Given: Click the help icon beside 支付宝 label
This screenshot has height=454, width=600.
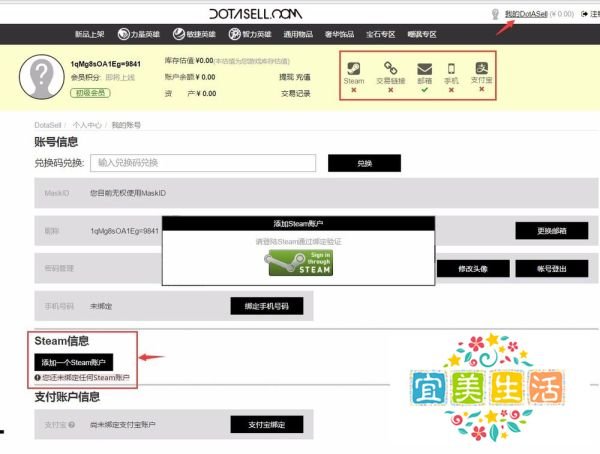Looking at the screenshot, I should tap(71, 425).
